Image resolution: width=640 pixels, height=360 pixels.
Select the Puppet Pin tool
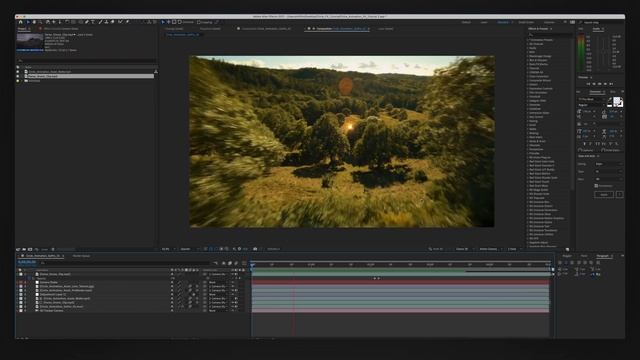click(127, 22)
